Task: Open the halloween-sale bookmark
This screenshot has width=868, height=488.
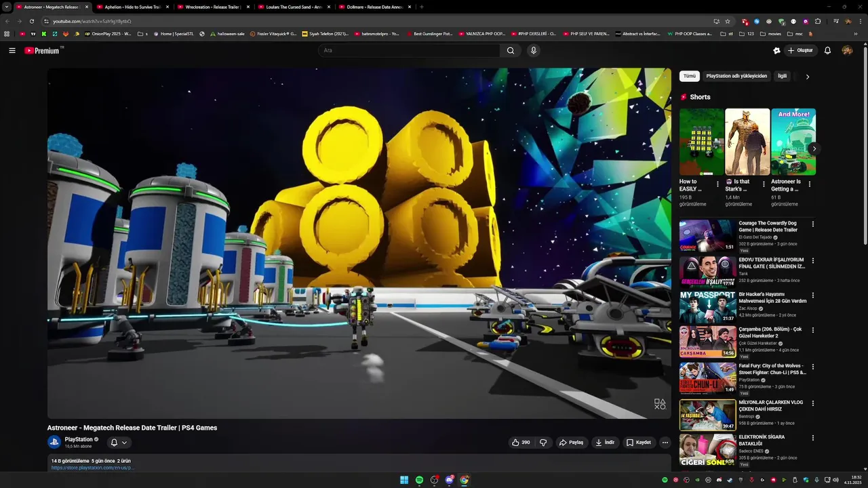Action: point(227,33)
